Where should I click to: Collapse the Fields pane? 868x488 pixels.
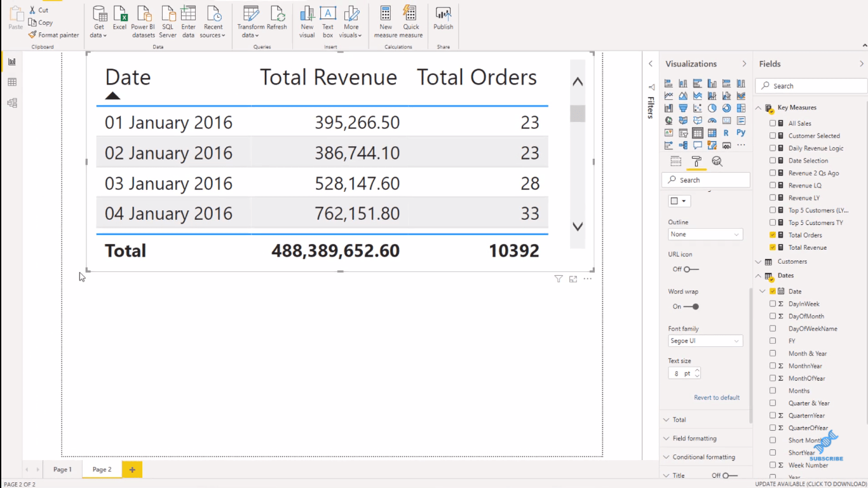(x=862, y=64)
